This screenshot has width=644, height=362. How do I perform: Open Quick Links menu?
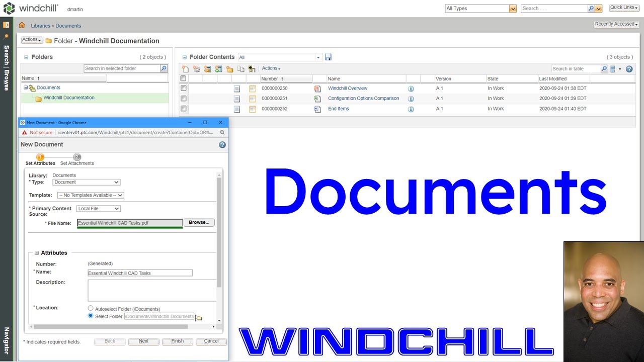pyautogui.click(x=623, y=8)
